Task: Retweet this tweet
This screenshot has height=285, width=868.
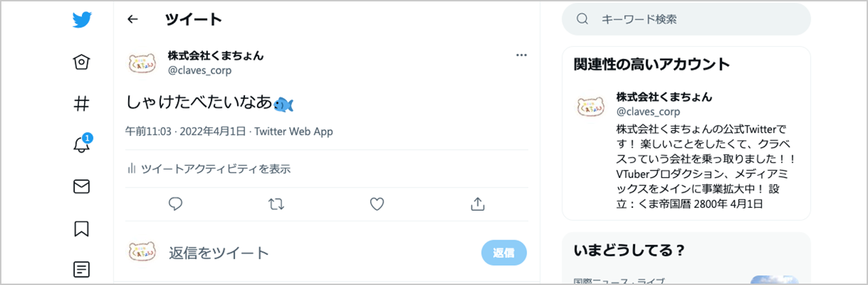Action: coord(276,204)
